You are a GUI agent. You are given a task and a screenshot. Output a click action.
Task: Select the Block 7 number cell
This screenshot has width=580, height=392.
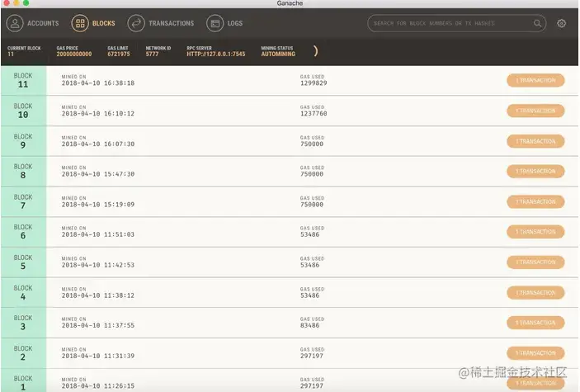(23, 201)
